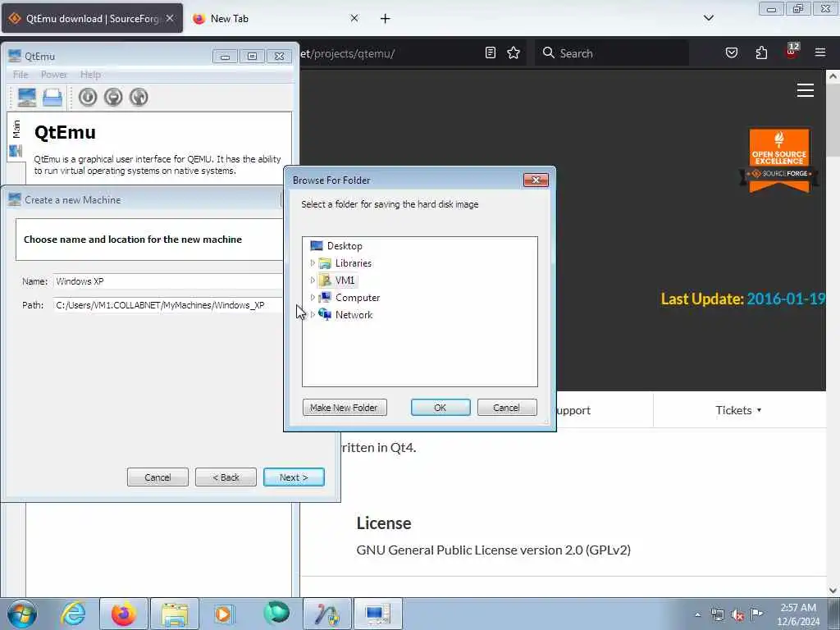This screenshot has width=840, height=630.
Task: Launch Internet Explorer from the taskbar
Action: click(73, 614)
